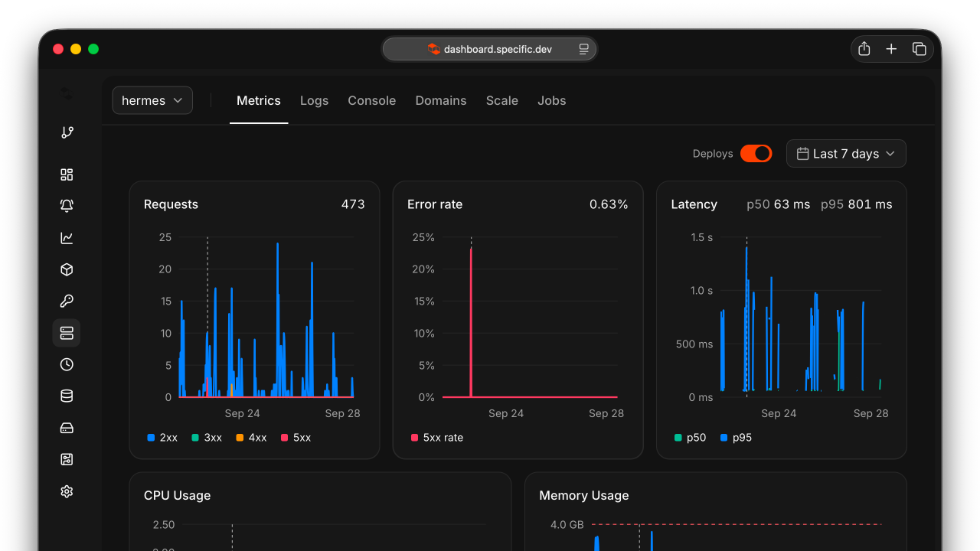Open the alert bell icon in the sidebar

(x=67, y=205)
